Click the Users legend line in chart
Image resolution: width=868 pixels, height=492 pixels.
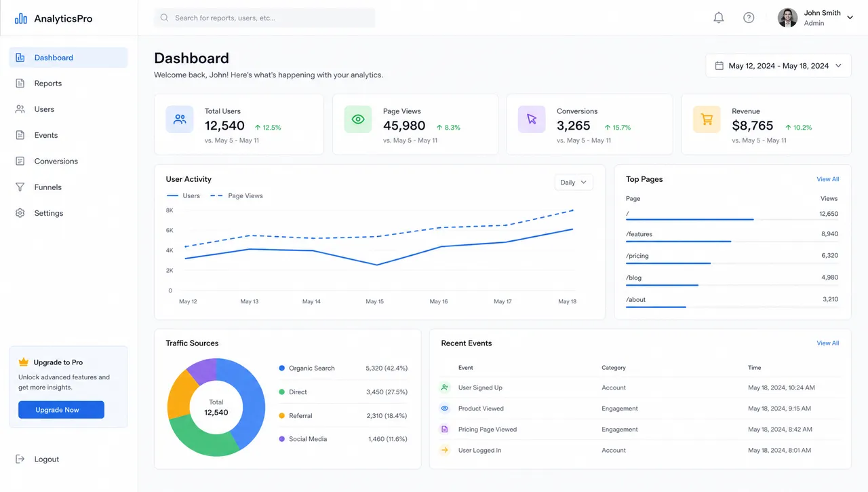coord(172,196)
